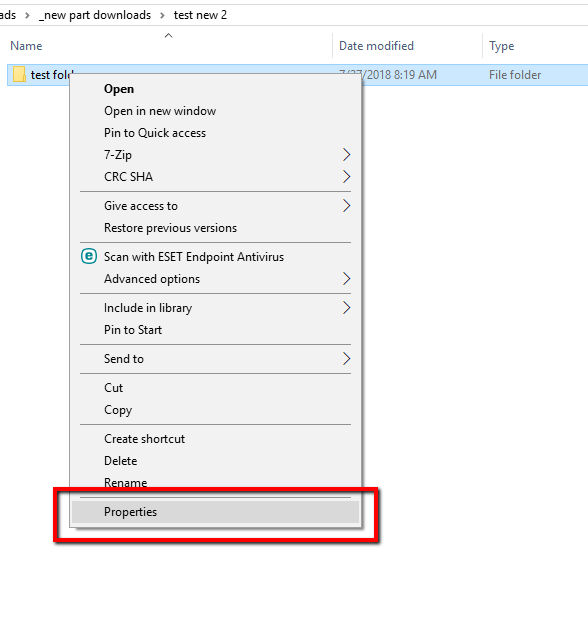Choose Rename from the context menu
Image resolution: width=588 pixels, height=626 pixels.
[x=216, y=483]
